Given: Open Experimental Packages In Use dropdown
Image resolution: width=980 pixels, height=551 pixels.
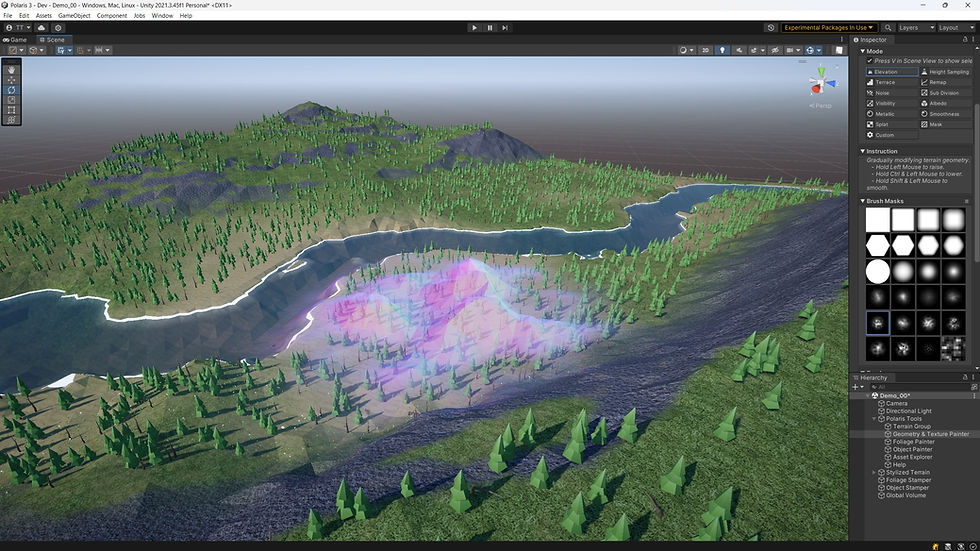Looking at the screenshot, I should click(829, 27).
